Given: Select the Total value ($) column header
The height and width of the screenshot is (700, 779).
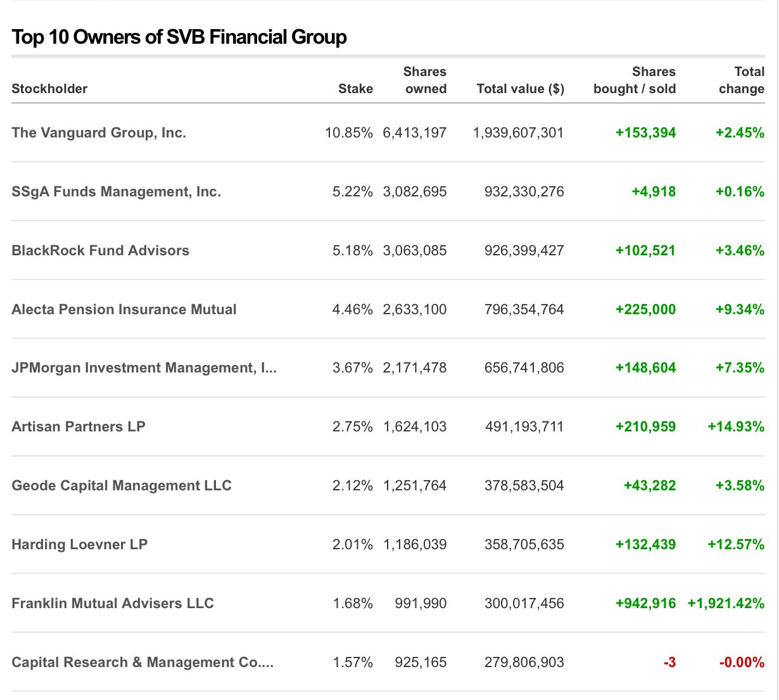Looking at the screenshot, I should (x=520, y=89).
